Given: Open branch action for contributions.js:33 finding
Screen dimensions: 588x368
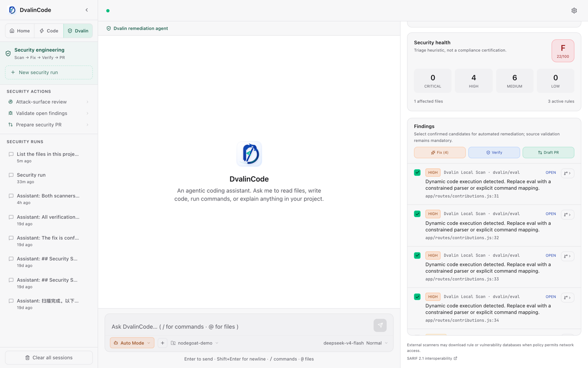Looking at the screenshot, I should (x=567, y=256).
